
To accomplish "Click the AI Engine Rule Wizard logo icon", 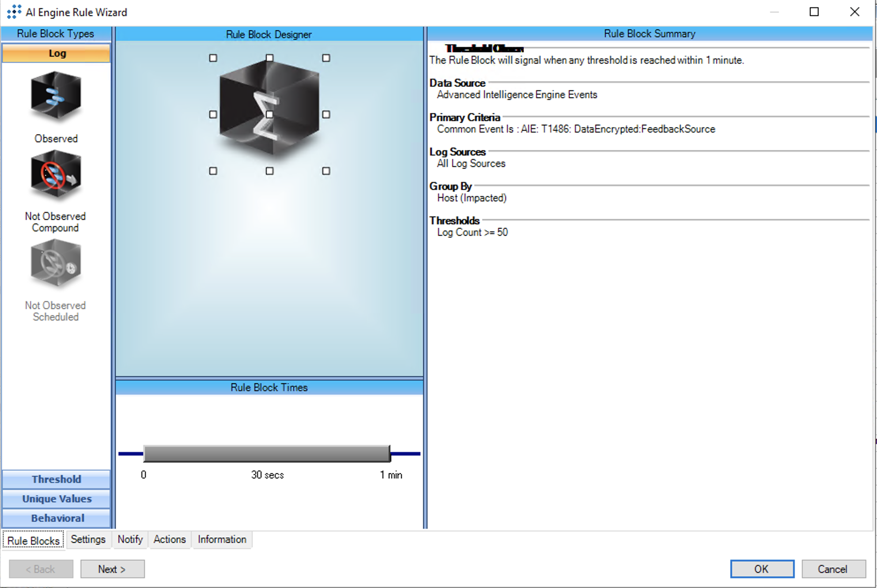I will click(14, 12).
